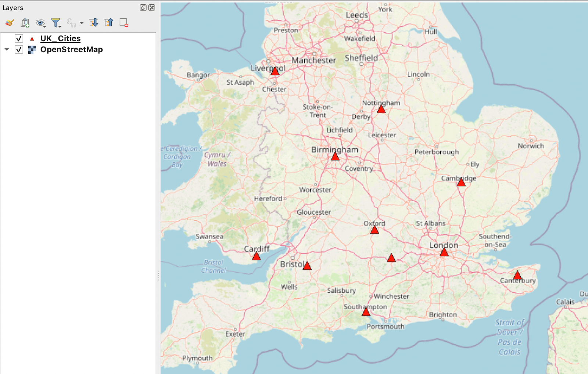588x374 pixels.
Task: Close the Layers panel
Action: pyautogui.click(x=152, y=8)
